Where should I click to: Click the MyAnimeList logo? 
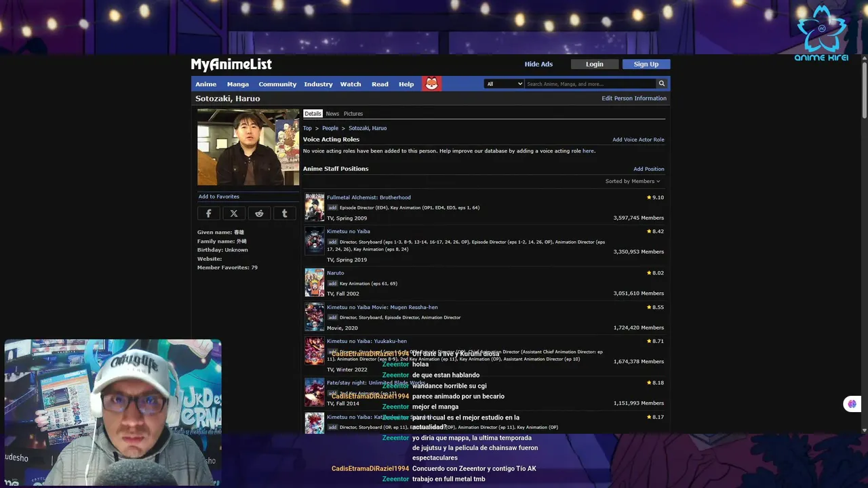(x=231, y=64)
